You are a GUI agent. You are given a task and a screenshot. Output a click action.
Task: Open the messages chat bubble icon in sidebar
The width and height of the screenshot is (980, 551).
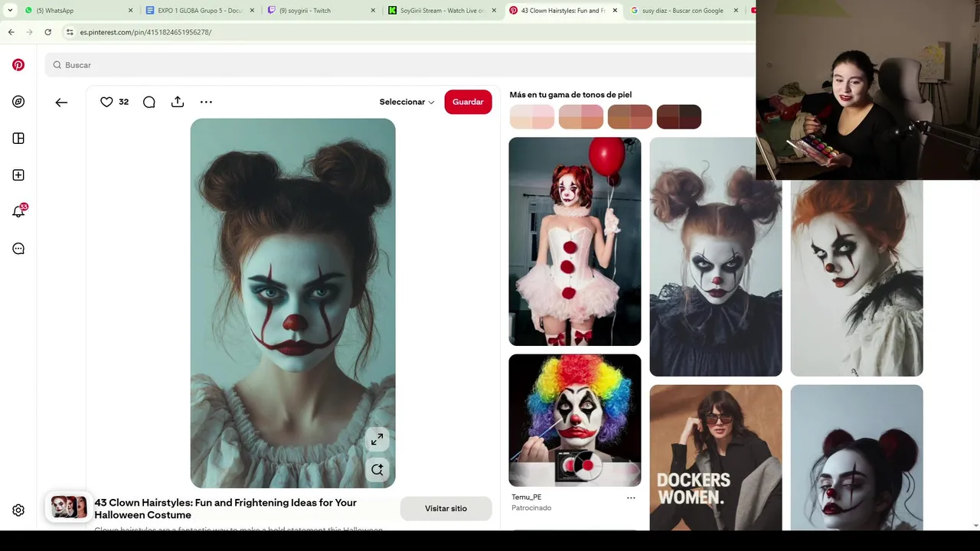pyautogui.click(x=18, y=249)
